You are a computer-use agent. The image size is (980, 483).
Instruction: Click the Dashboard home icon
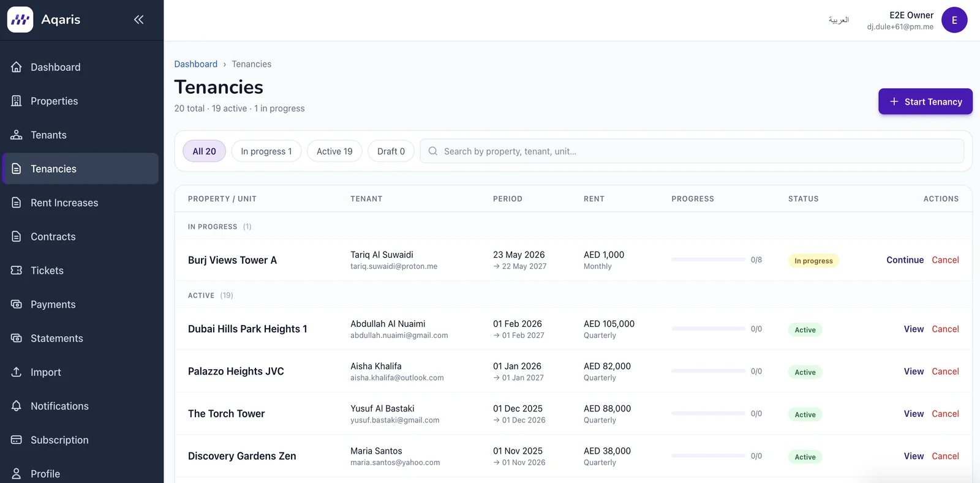[17, 67]
